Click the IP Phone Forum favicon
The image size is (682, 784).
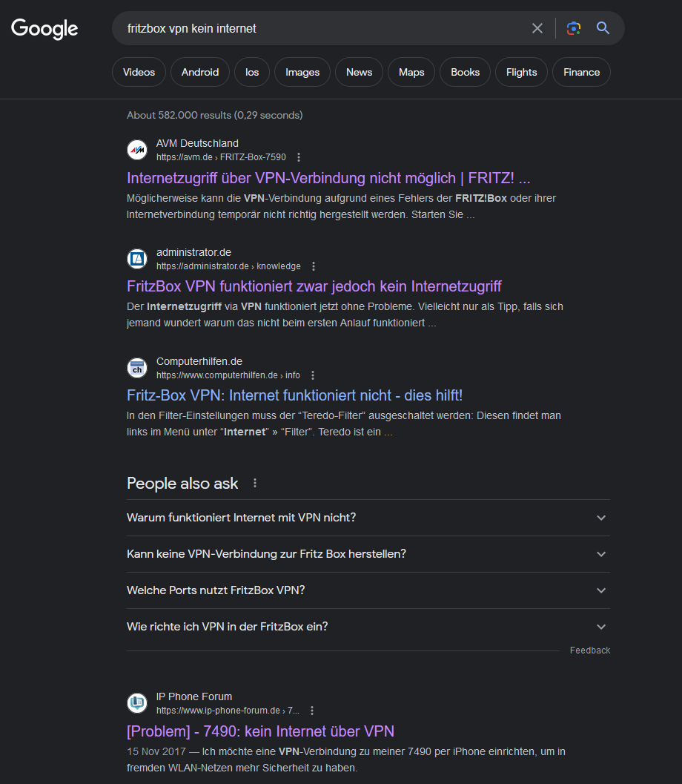(137, 702)
